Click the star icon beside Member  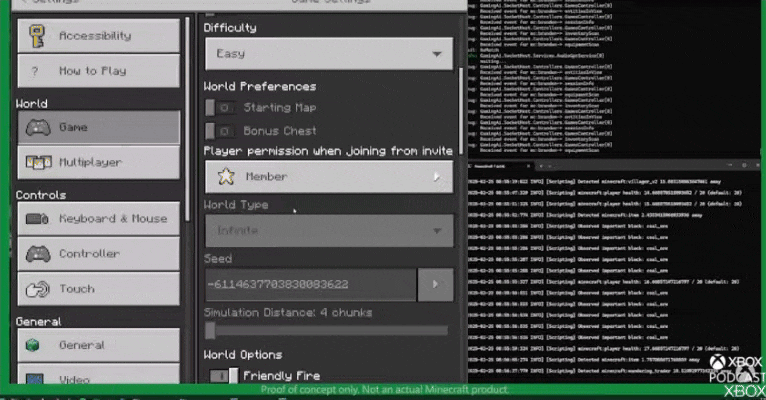(226, 176)
